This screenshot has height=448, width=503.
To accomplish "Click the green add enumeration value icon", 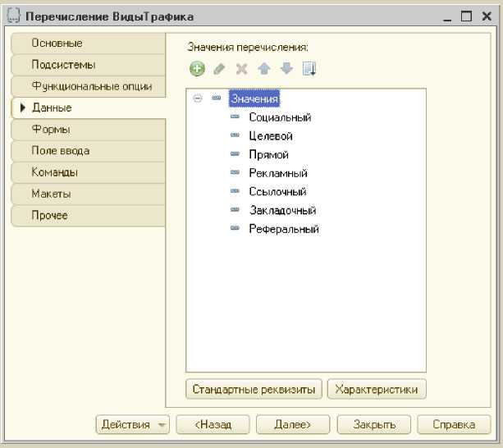I will coord(197,69).
